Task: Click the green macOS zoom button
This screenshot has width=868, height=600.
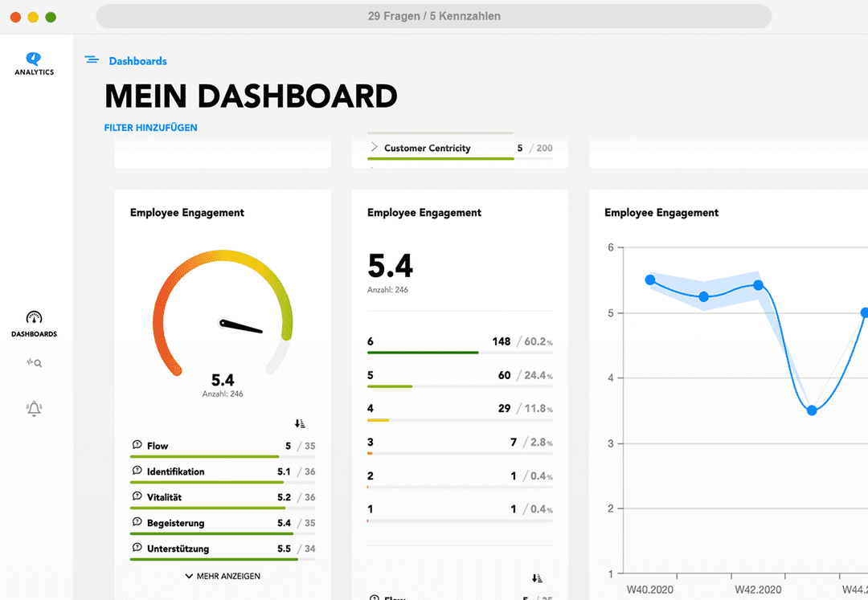Action: pos(51,17)
